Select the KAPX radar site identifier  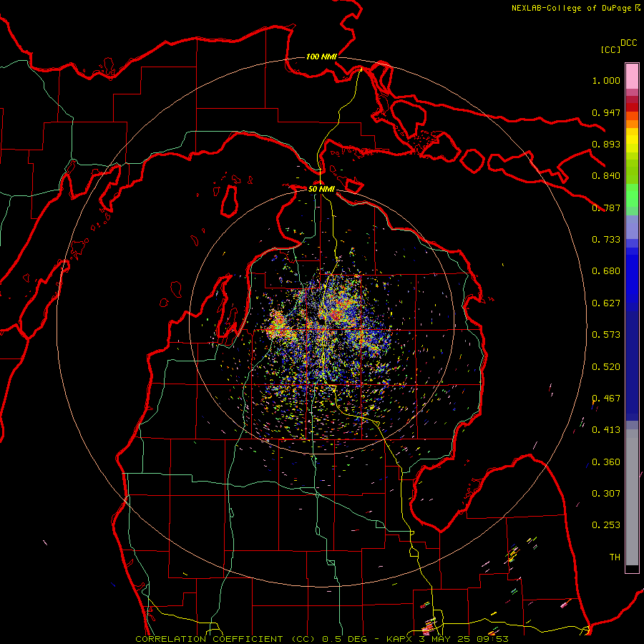(x=401, y=639)
